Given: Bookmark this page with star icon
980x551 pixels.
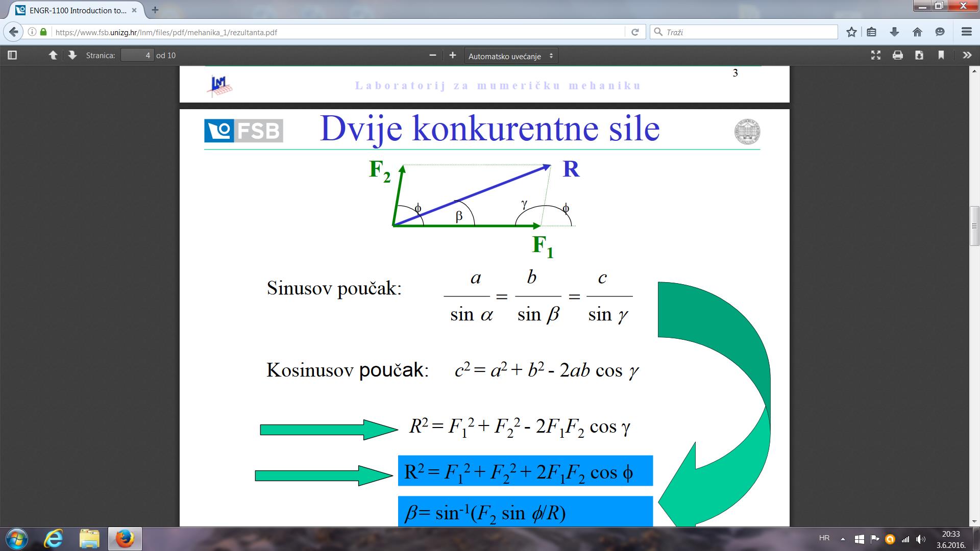Looking at the screenshot, I should 851,32.
